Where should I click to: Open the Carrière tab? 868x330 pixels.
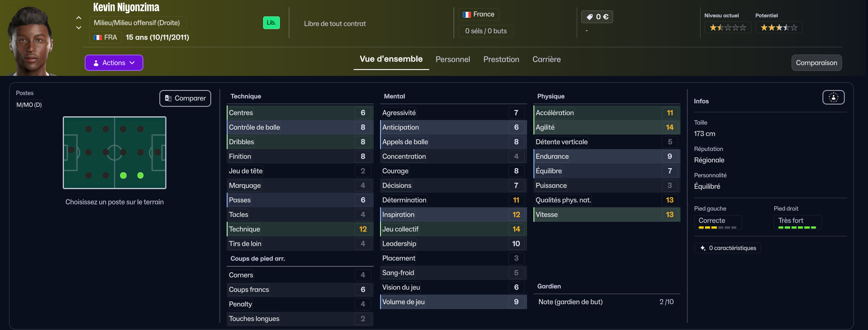coord(546,60)
